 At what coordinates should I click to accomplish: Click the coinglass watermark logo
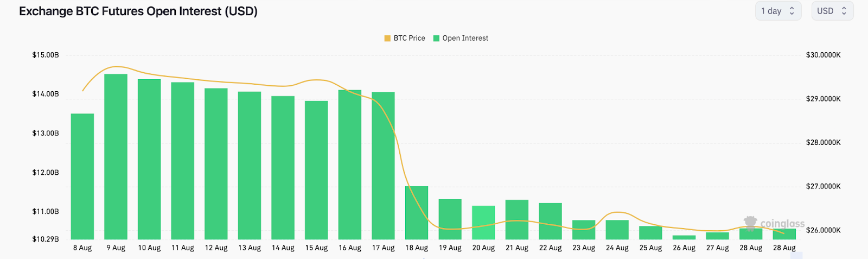coord(774,223)
